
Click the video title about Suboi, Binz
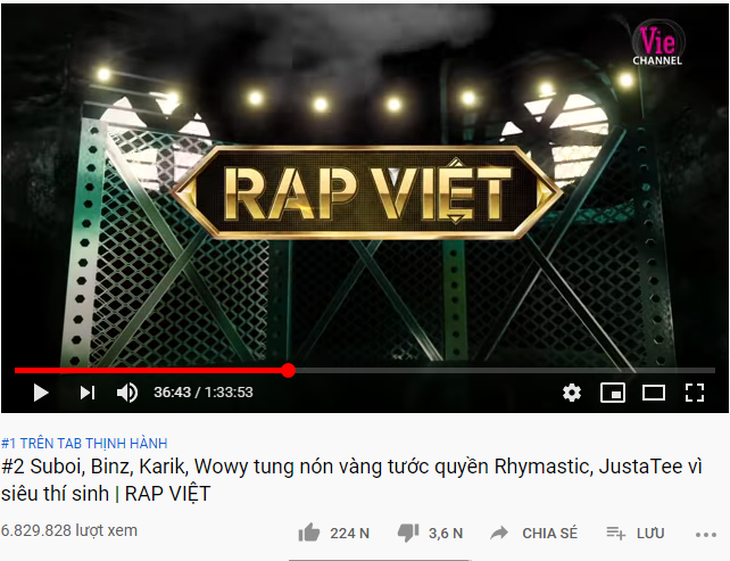coord(351,480)
